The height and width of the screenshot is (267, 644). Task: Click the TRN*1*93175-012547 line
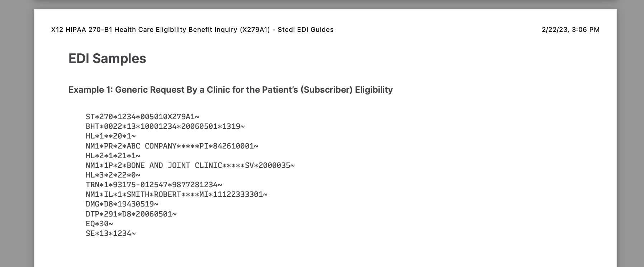154,185
